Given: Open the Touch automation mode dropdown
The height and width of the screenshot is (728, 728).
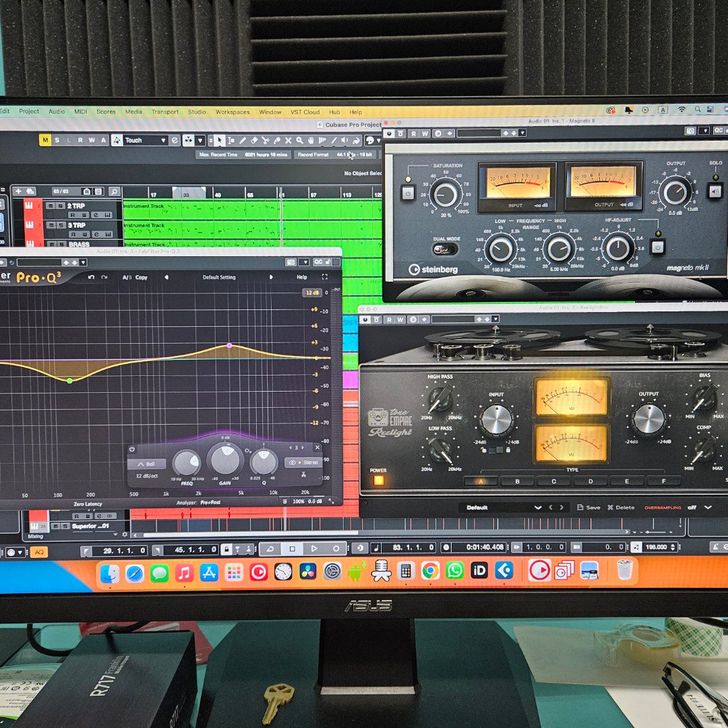Looking at the screenshot, I should pos(163,140).
